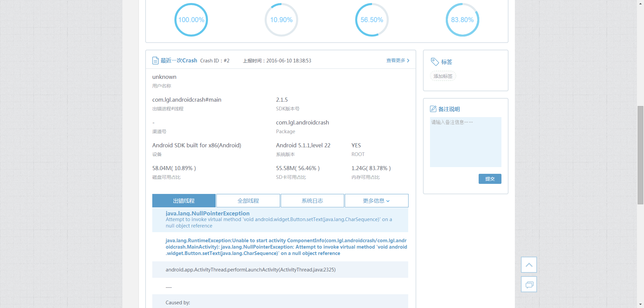Expand the 更多信息 dropdown tab
This screenshot has width=644, height=308.
click(377, 201)
